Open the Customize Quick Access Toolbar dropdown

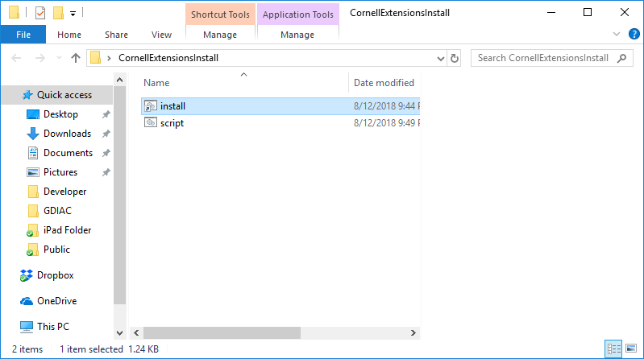click(73, 14)
